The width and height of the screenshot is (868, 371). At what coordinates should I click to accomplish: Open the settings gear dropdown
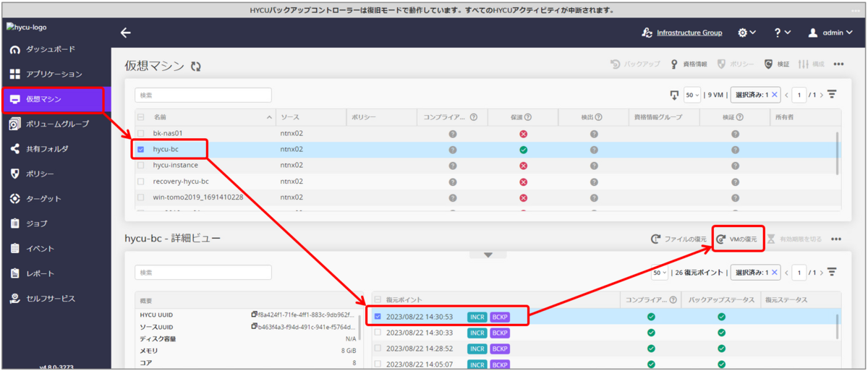coord(746,33)
